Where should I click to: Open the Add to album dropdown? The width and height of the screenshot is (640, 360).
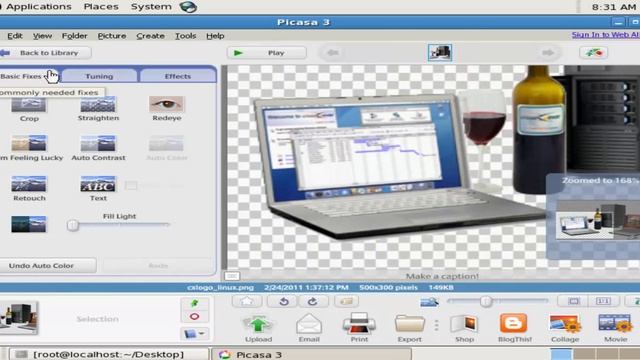click(x=194, y=334)
